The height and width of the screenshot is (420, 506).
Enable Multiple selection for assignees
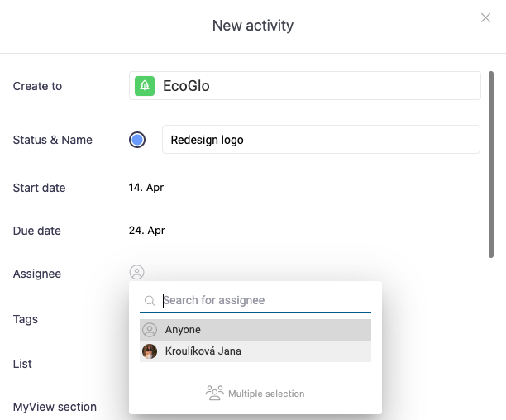coord(265,394)
